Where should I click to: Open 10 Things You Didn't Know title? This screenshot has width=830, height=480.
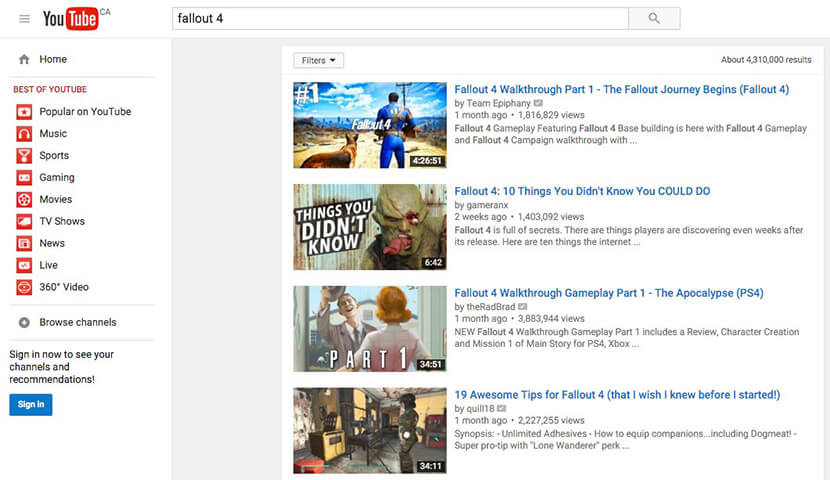click(582, 191)
